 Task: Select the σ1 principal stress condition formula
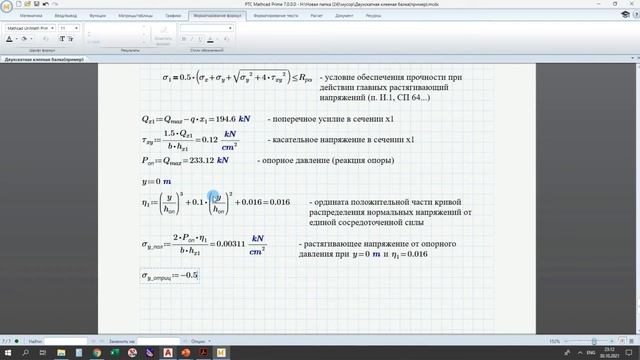click(x=237, y=77)
